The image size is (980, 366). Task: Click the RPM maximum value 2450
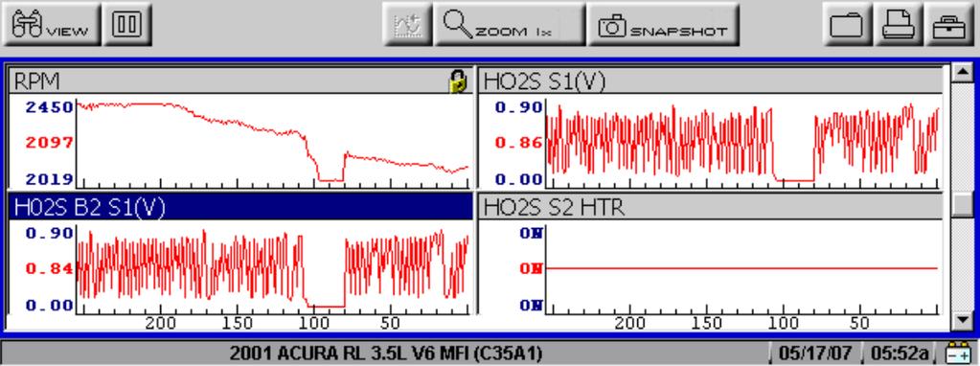50,106
